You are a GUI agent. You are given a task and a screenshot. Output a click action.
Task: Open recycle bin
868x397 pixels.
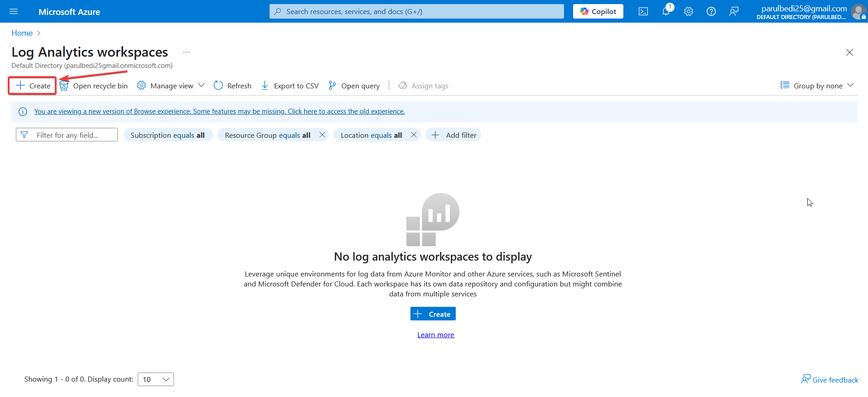[94, 86]
